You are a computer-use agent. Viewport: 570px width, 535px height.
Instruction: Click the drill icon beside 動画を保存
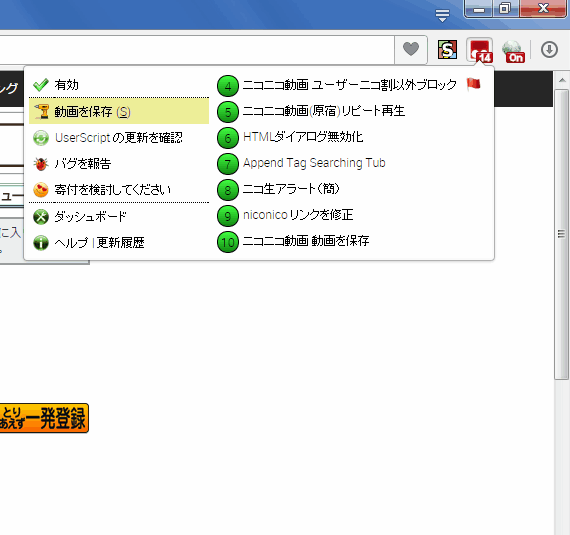point(41,112)
